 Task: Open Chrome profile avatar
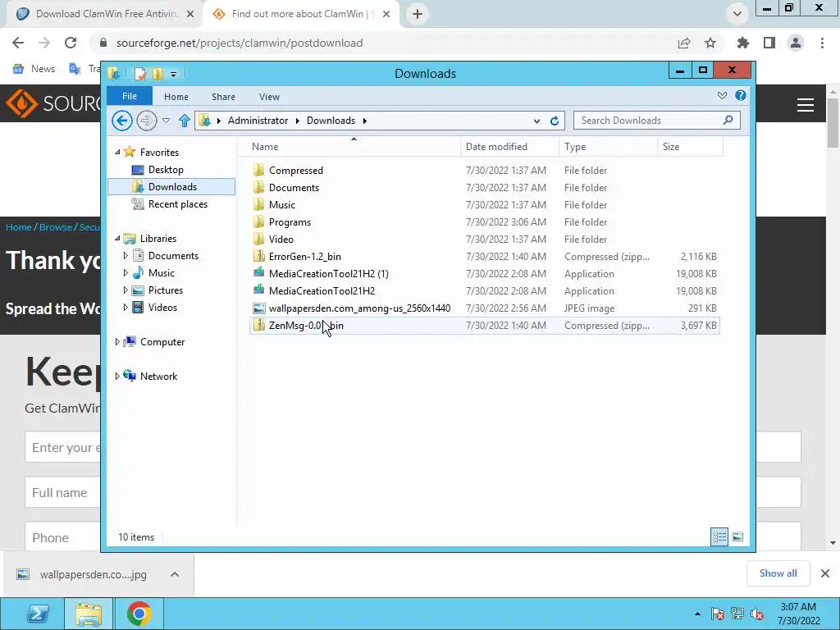coord(796,43)
